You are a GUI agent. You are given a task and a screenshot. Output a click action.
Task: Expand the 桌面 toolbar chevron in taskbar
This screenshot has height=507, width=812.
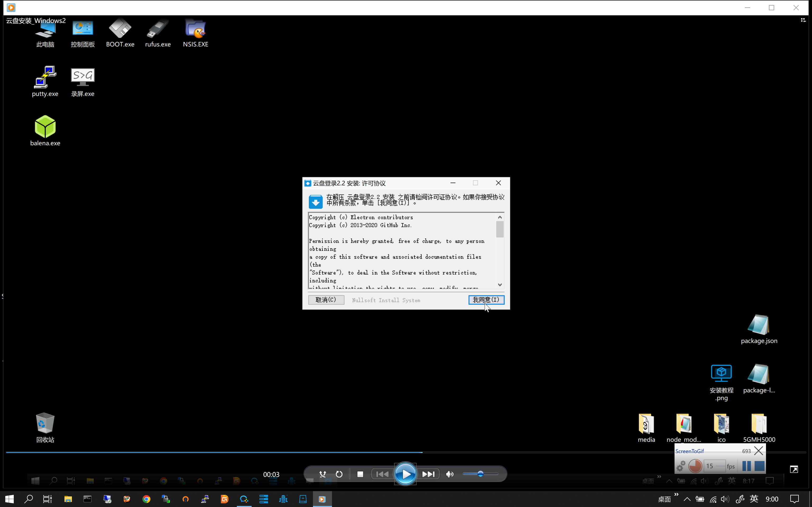676,495
